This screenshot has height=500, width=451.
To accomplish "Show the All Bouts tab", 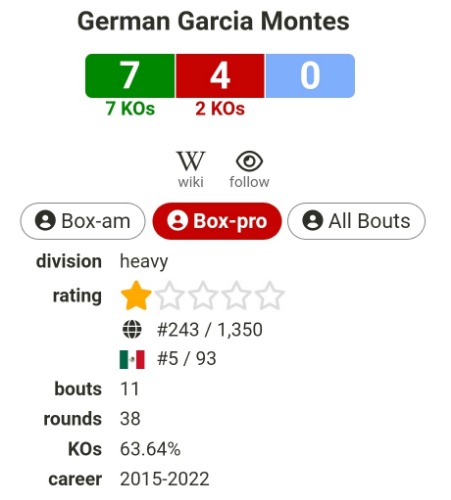I will click(x=356, y=221).
